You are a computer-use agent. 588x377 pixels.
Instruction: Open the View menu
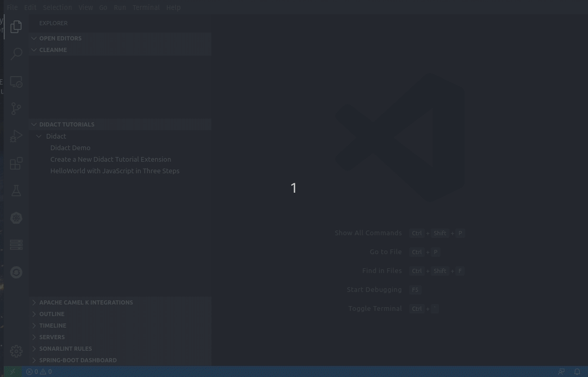(x=85, y=7)
